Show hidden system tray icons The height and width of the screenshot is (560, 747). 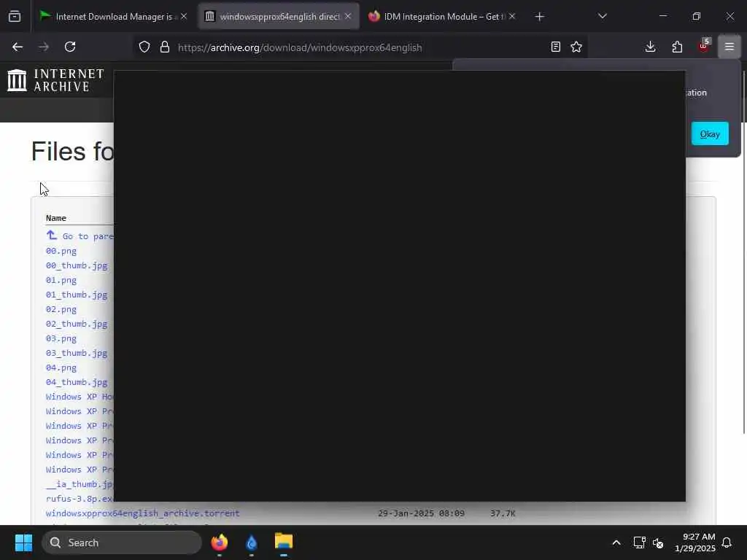616,542
